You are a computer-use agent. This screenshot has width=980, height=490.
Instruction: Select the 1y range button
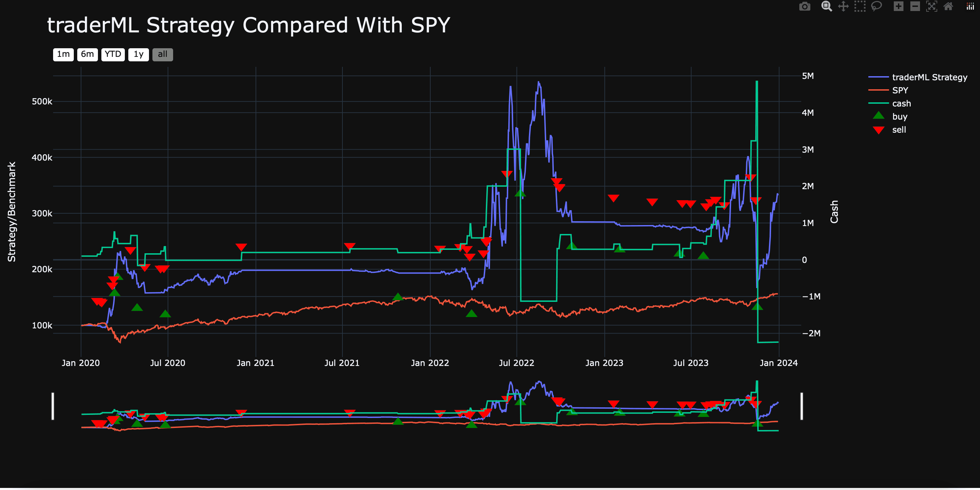pos(139,54)
